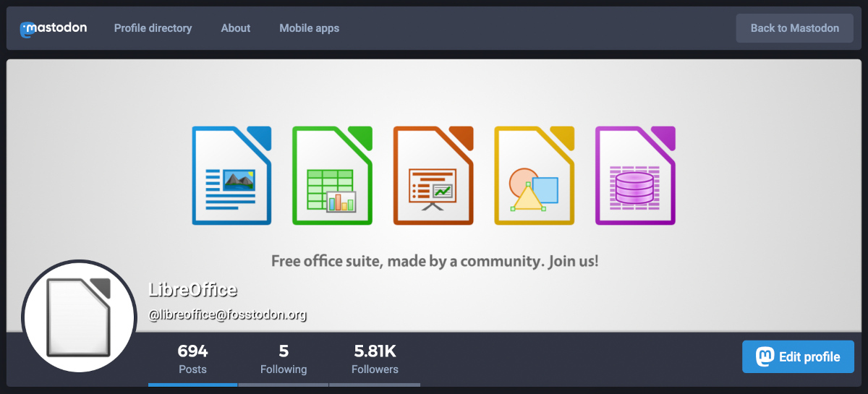Click the LibreOffice profile avatar
868x394 pixels.
point(80,317)
